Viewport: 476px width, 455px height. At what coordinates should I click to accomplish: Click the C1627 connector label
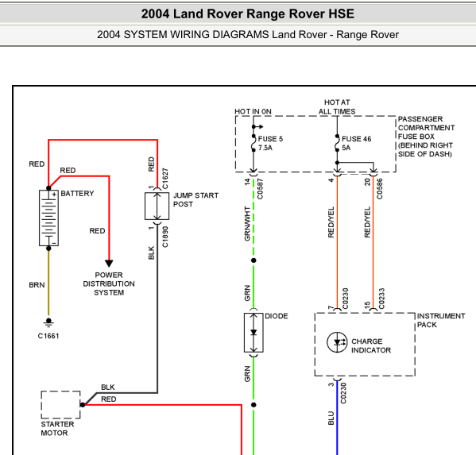click(x=165, y=179)
